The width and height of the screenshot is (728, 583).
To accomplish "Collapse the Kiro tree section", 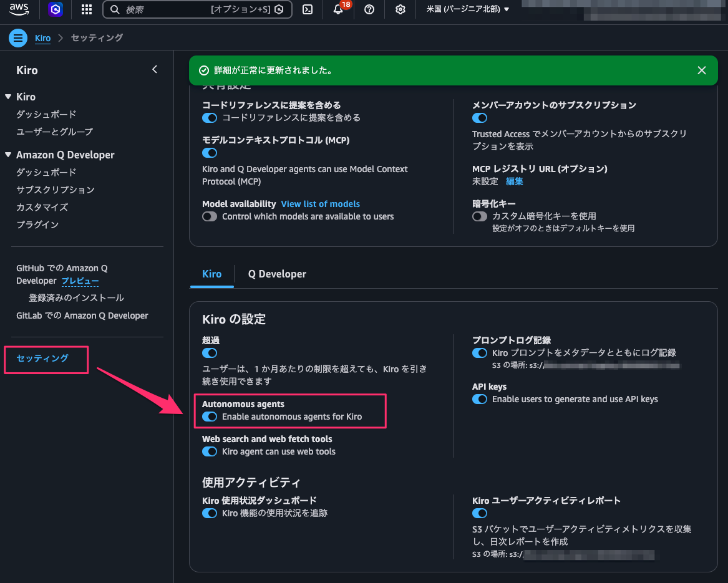I will [x=8, y=97].
